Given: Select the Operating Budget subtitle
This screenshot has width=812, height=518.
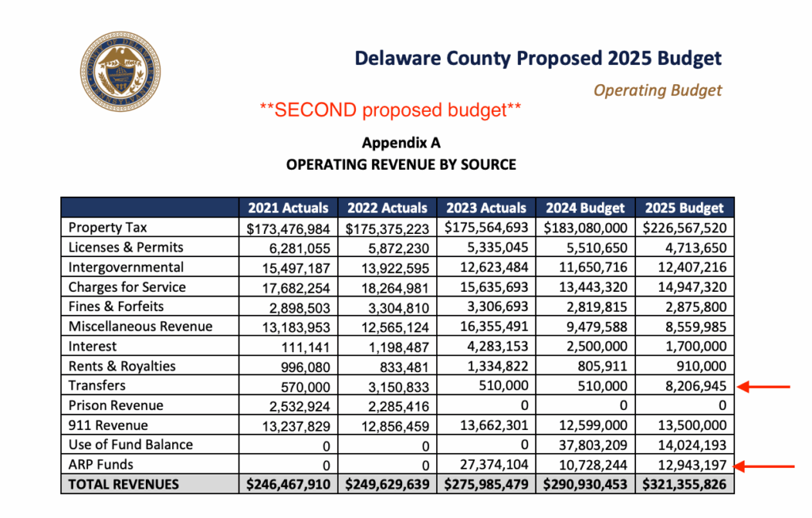Looking at the screenshot, I should pos(657,90).
